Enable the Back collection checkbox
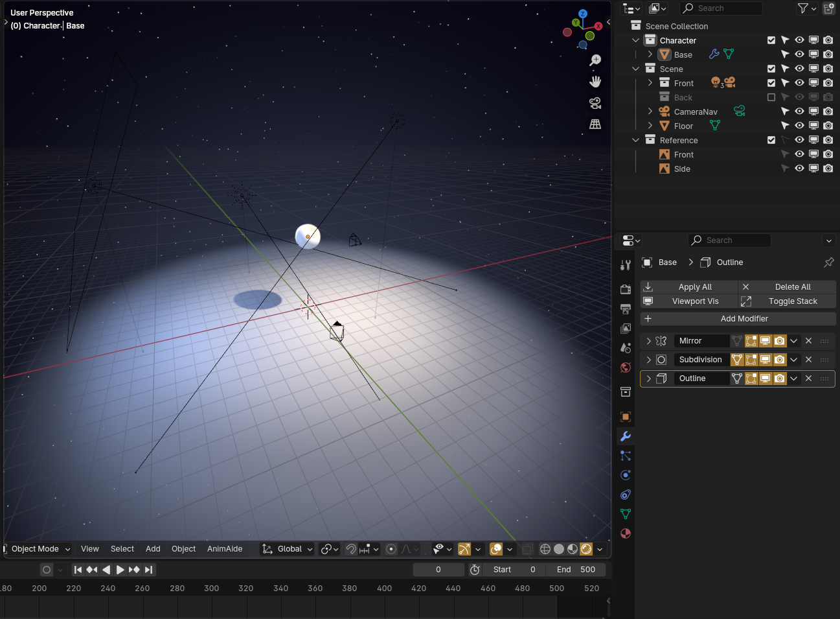Screen dimensions: 840x619 (x=771, y=97)
